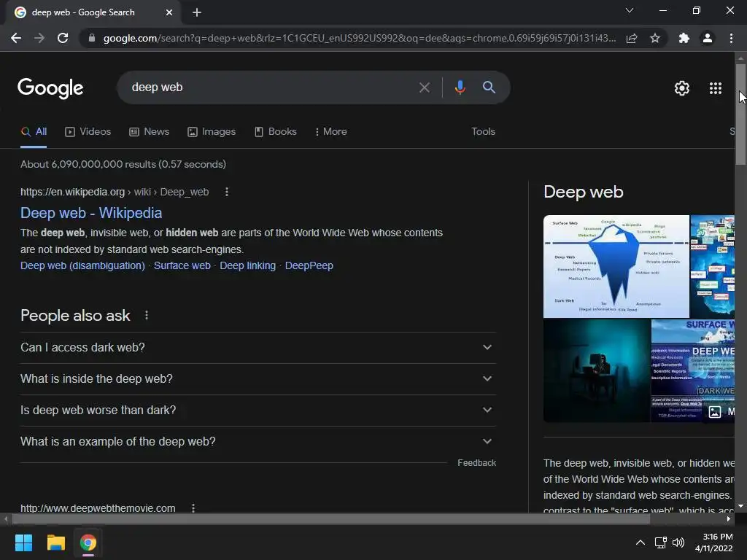Image resolution: width=747 pixels, height=560 pixels.
Task: Follow the Deep web (disambiguation) link
Action: tap(82, 265)
